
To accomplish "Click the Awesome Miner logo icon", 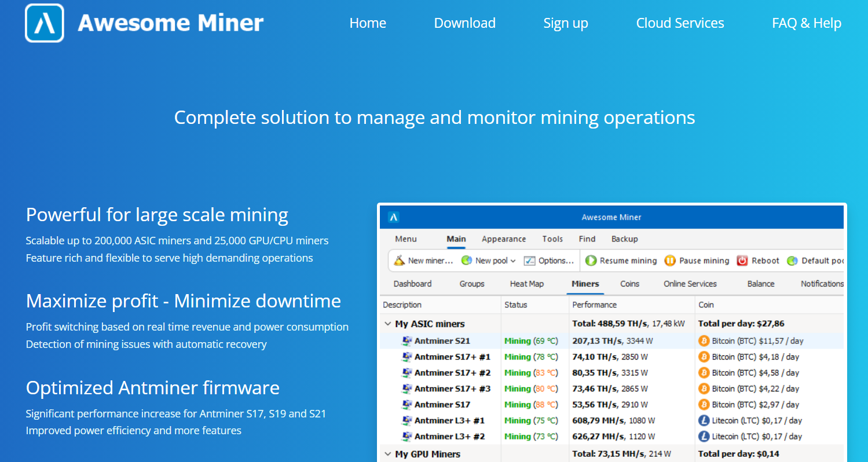I will pos(45,23).
